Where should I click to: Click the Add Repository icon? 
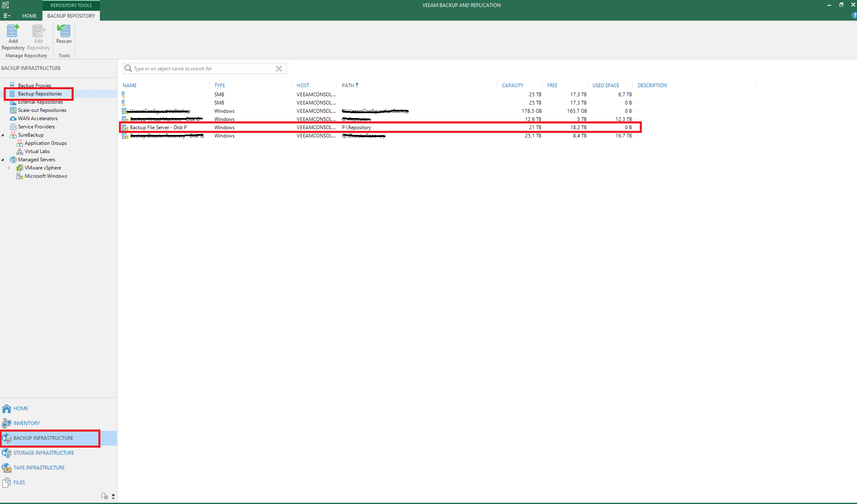coord(13,31)
